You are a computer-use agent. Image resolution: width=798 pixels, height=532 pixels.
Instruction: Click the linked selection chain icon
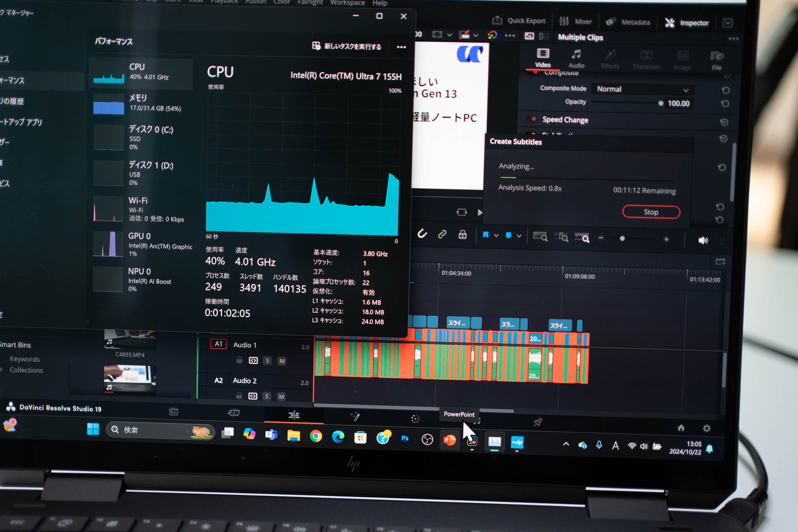click(x=442, y=235)
